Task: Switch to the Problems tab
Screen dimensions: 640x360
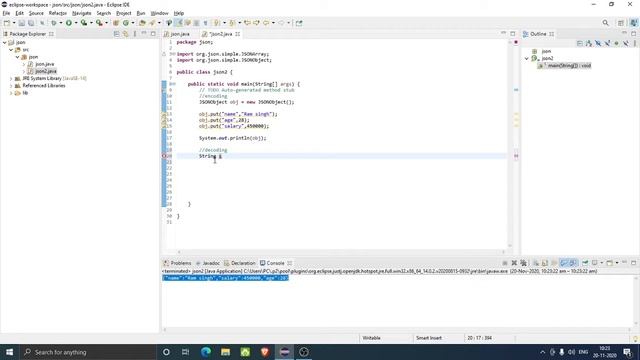Action: pyautogui.click(x=178, y=263)
